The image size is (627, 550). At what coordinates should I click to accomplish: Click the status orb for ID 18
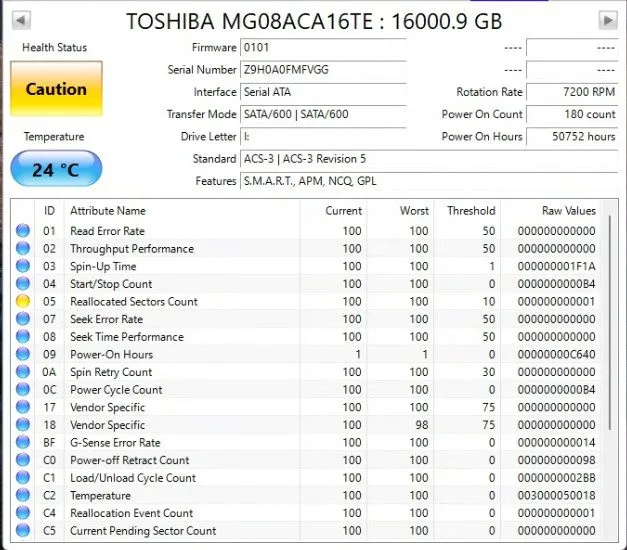[x=23, y=424]
